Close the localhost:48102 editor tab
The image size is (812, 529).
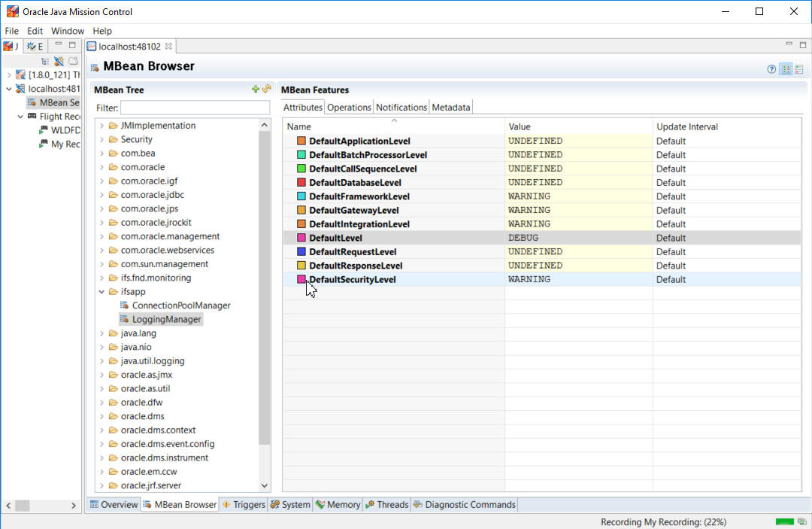pyautogui.click(x=168, y=46)
